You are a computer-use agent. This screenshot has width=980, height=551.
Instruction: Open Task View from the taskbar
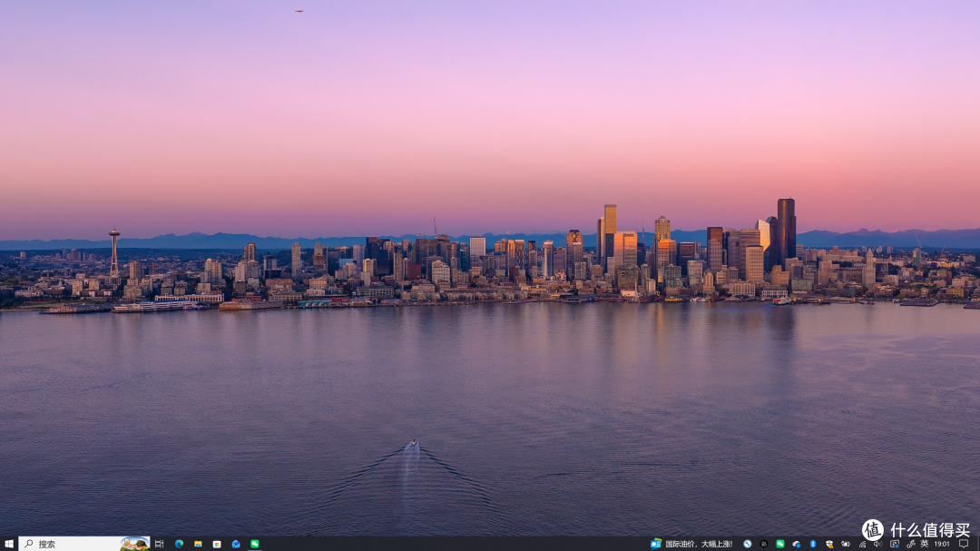pos(160,544)
